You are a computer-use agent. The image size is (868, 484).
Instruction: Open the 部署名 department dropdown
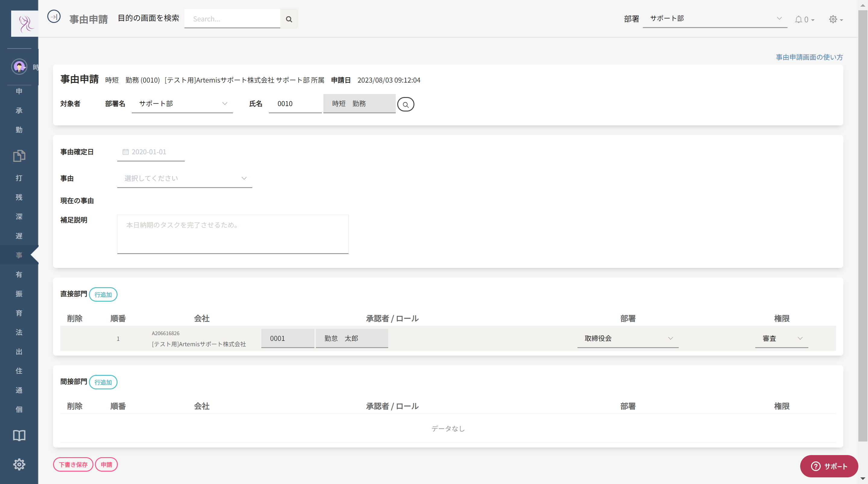pyautogui.click(x=182, y=103)
